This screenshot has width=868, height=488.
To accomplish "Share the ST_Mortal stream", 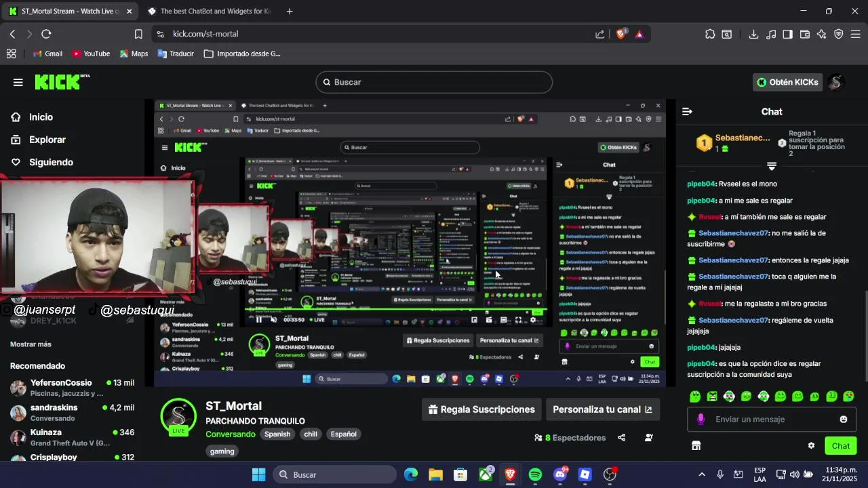I will (x=621, y=438).
